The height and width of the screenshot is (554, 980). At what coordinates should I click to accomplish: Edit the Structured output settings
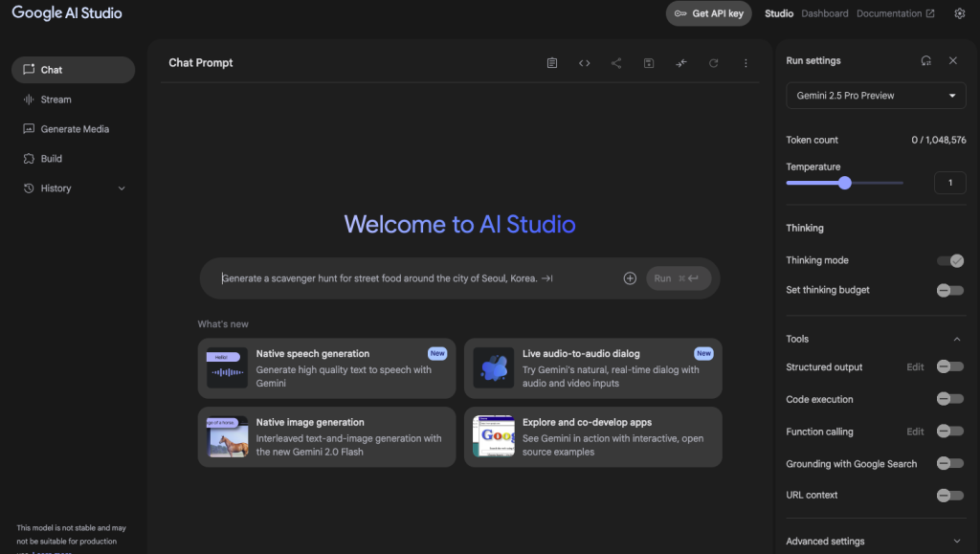tap(915, 367)
